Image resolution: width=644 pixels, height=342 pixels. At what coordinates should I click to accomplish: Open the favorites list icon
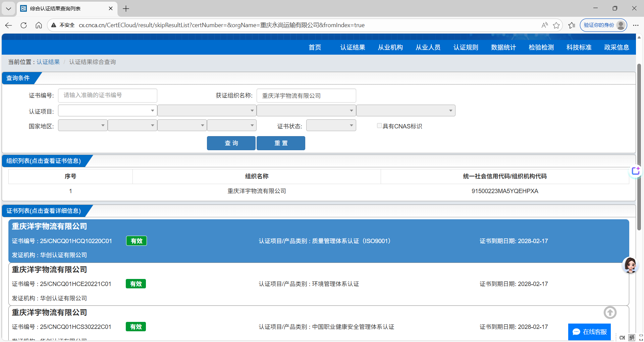pyautogui.click(x=572, y=25)
